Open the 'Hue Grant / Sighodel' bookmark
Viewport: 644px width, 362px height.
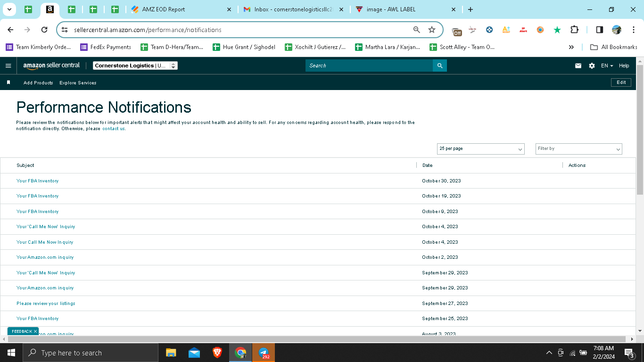click(x=244, y=47)
